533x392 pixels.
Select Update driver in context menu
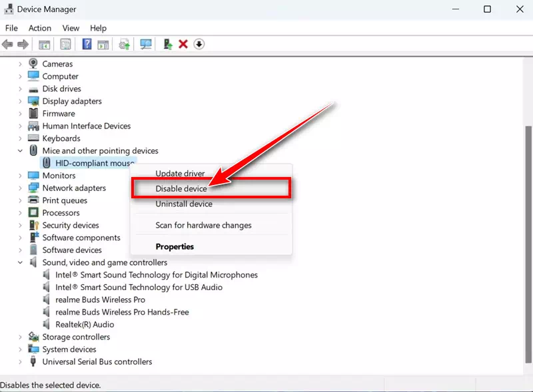click(x=180, y=174)
